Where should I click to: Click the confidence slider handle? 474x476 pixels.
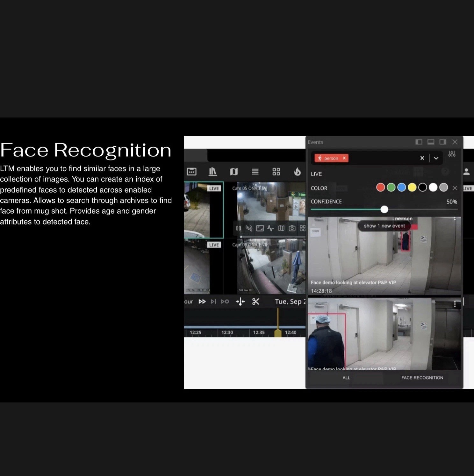[384, 209]
